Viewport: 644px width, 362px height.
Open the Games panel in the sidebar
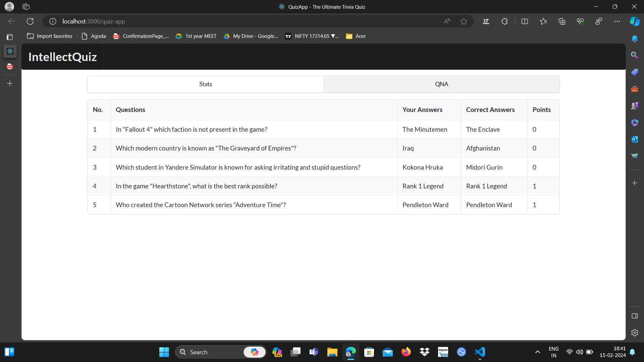tap(635, 105)
